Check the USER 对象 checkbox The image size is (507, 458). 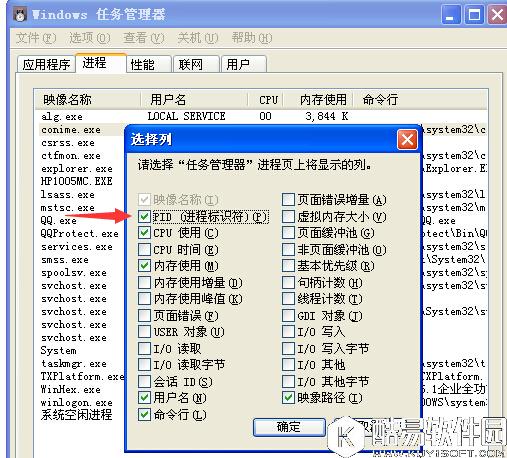click(144, 332)
